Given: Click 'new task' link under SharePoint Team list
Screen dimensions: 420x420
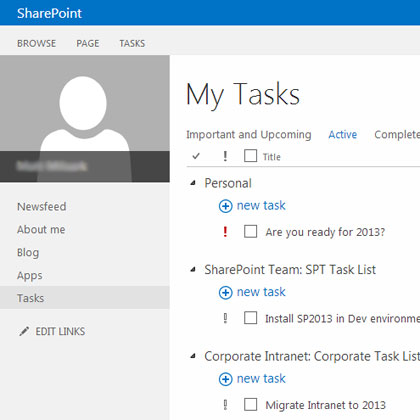Looking at the screenshot, I should (x=261, y=292).
